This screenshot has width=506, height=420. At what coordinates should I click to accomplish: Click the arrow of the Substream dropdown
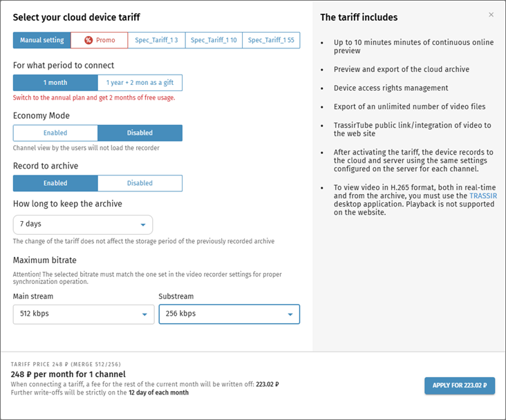(290, 314)
